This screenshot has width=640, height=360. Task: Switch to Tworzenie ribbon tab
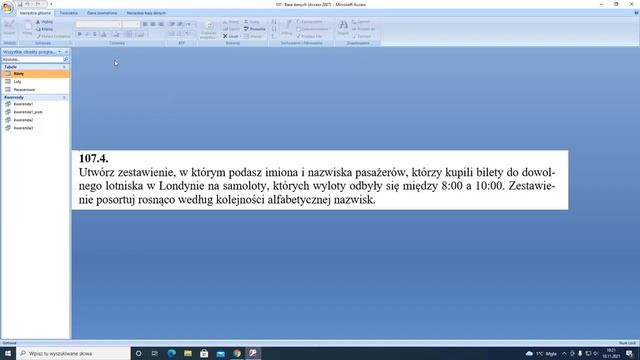coord(69,13)
